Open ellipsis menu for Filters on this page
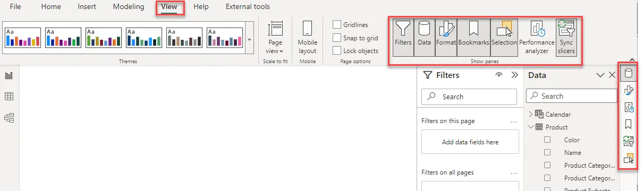 [x=513, y=121]
